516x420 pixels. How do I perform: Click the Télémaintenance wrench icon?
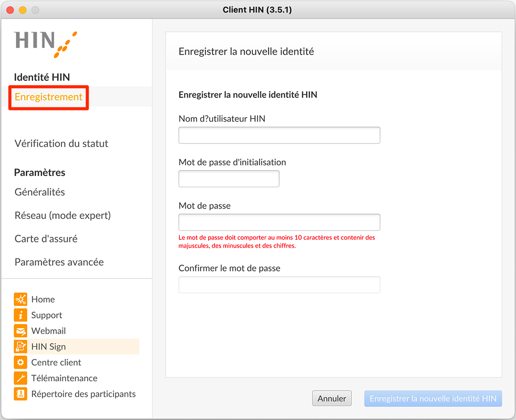[x=21, y=378]
